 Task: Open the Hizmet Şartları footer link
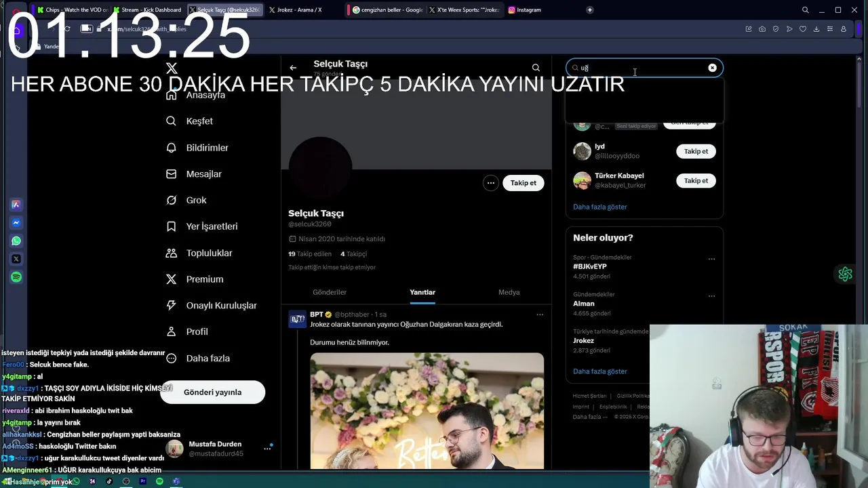click(589, 396)
